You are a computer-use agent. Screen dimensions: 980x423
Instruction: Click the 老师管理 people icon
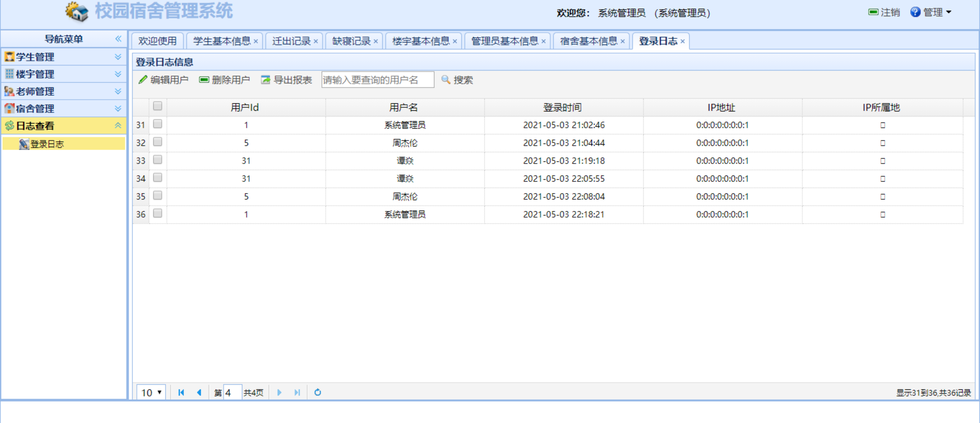pos(9,91)
